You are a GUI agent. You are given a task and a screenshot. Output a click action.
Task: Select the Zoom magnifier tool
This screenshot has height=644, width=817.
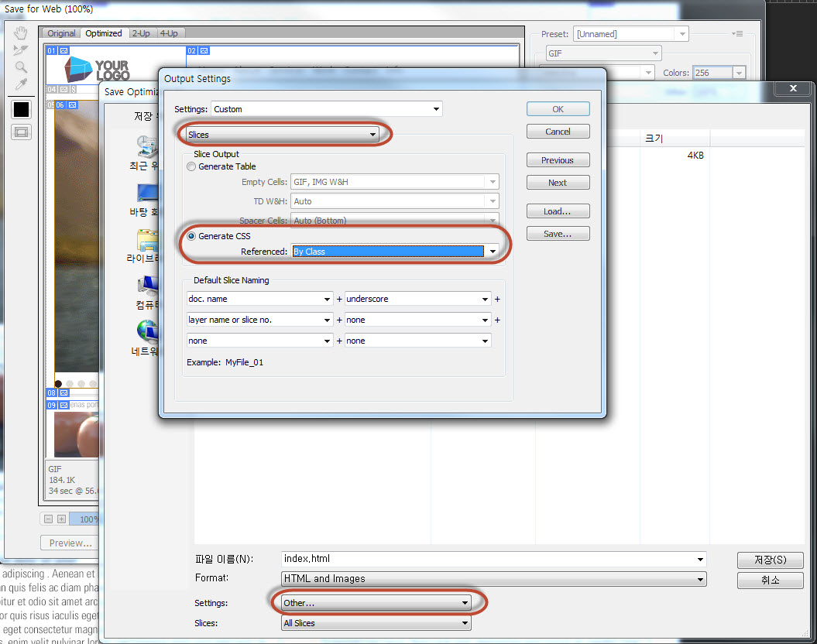tap(21, 67)
